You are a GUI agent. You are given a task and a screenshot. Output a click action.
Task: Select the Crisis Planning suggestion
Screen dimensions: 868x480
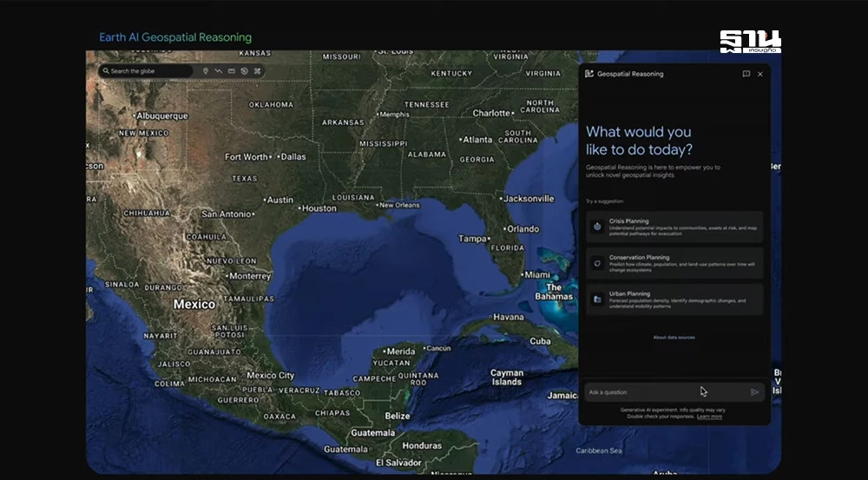click(x=674, y=227)
